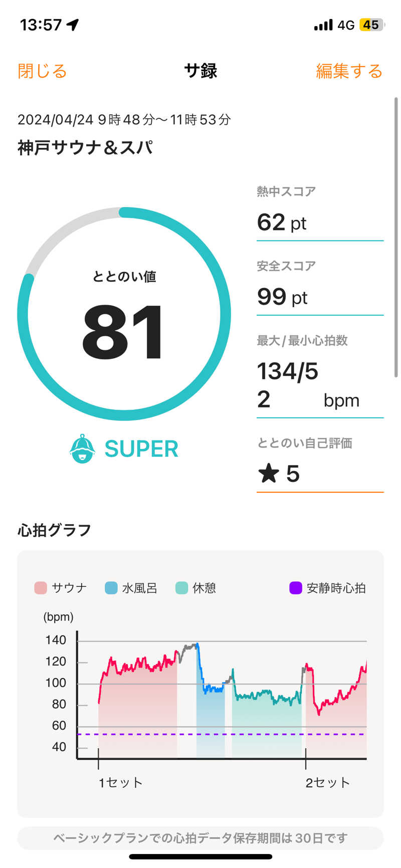This screenshot has width=401, height=868.
Task: Tap the 1セット marker on the graph
Action: 120,782
